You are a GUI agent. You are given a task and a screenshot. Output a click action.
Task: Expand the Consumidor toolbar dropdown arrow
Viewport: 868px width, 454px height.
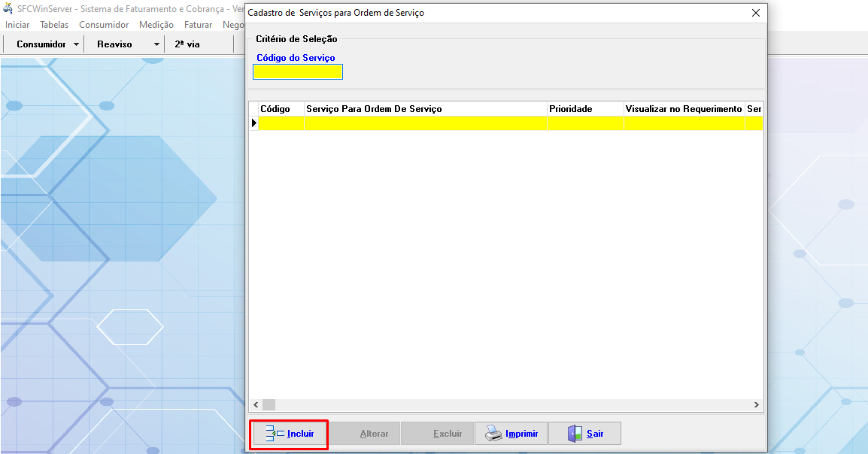click(76, 44)
